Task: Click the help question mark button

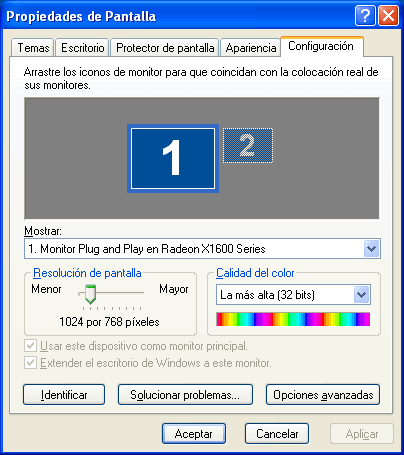Action: coord(365,15)
